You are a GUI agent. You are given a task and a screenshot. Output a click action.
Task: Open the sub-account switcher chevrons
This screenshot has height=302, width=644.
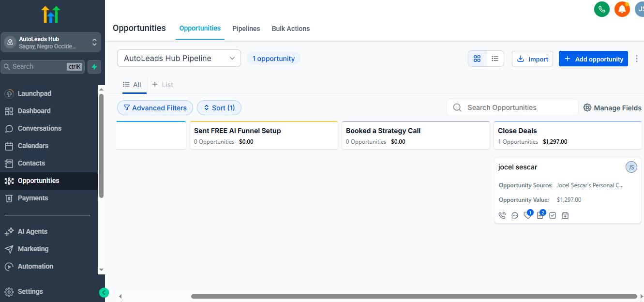coord(95,42)
